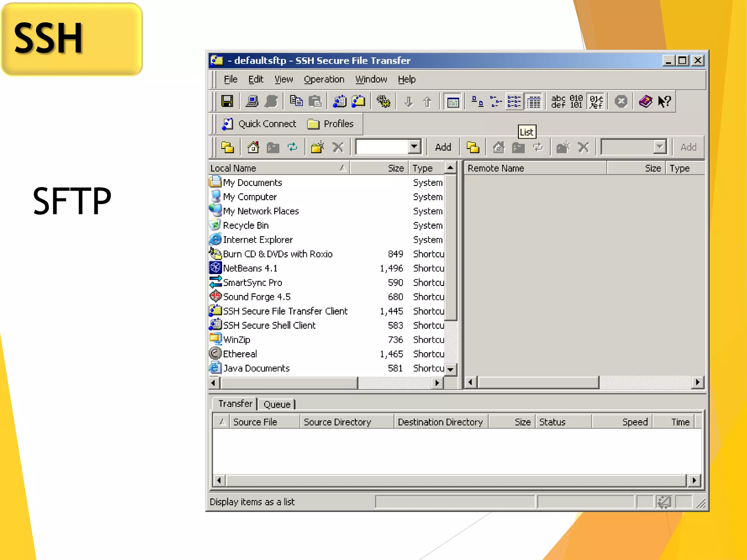Click the Connect computer icon in the toolbar

pyautogui.click(x=252, y=101)
